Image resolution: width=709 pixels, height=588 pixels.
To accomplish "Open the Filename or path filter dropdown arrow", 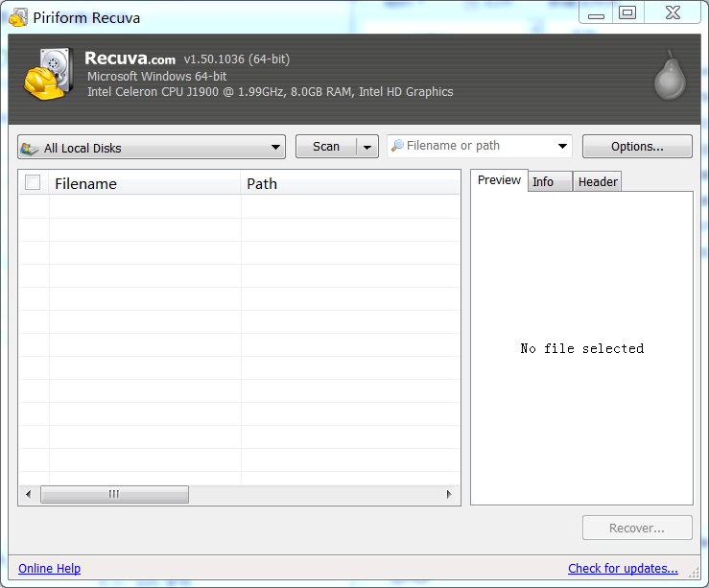I will (562, 147).
